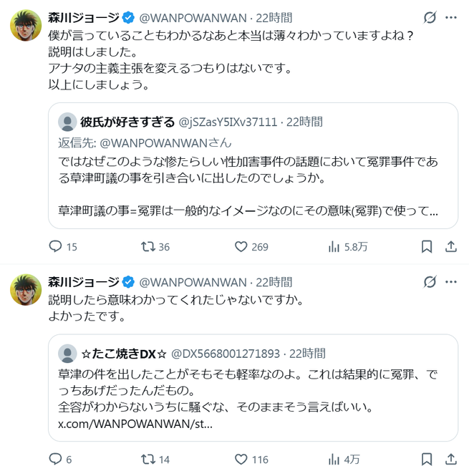The height and width of the screenshot is (476, 469).
Task: Open Grok icon on second tweet
Action: [430, 281]
